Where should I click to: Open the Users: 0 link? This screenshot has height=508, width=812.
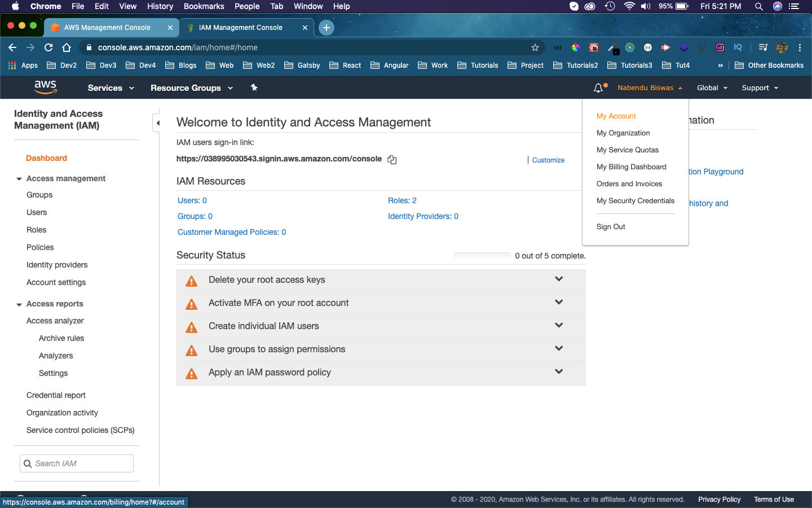192,200
